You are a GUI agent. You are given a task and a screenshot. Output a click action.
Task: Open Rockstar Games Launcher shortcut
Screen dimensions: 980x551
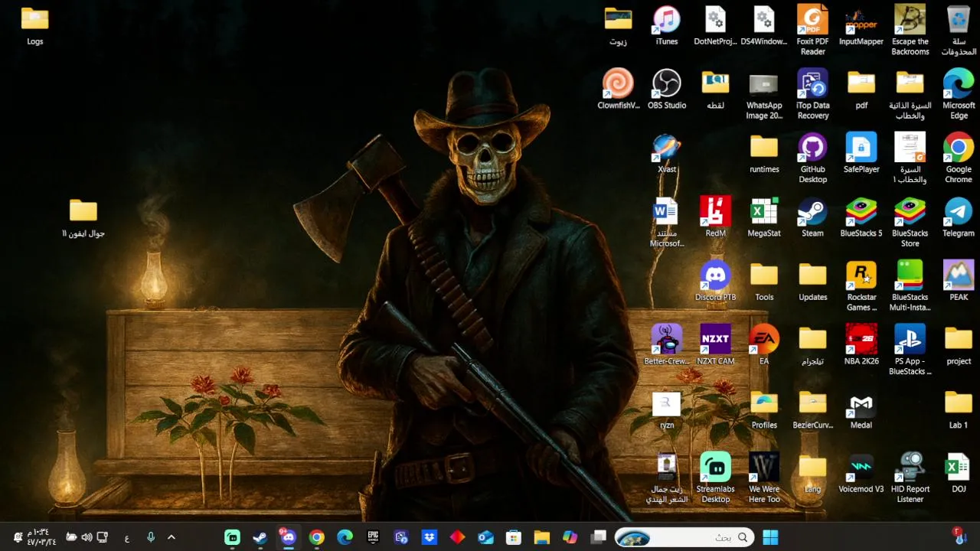[861, 286]
